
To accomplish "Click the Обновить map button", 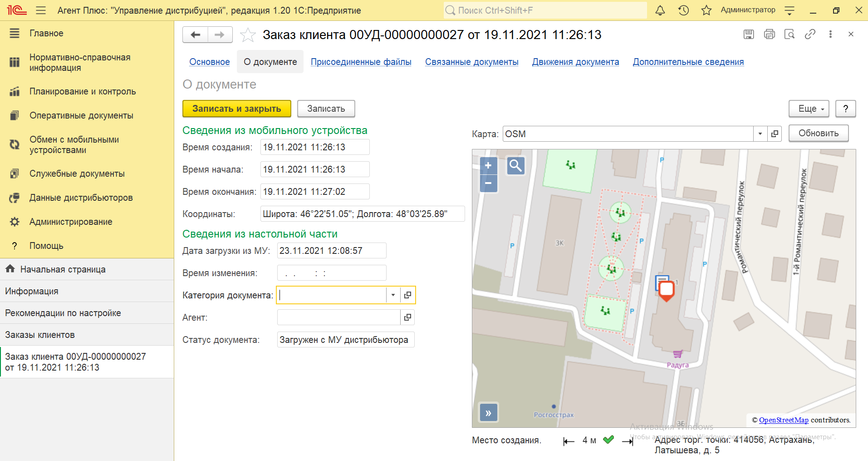I will 818,133.
